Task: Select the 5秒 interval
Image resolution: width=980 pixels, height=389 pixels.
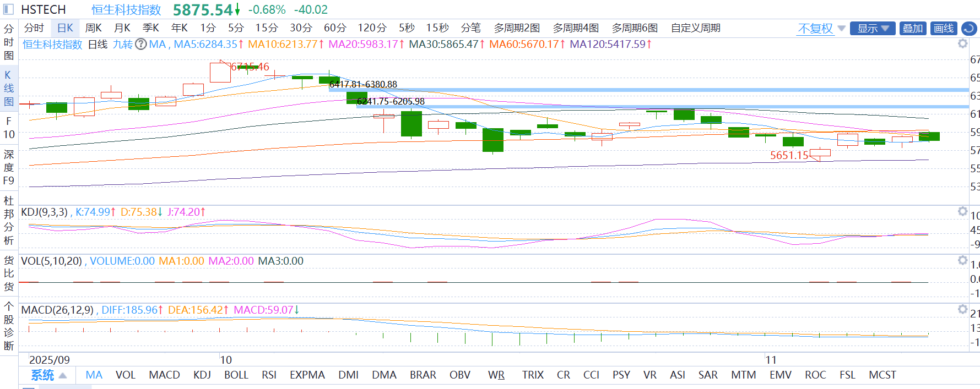Action: (x=407, y=28)
